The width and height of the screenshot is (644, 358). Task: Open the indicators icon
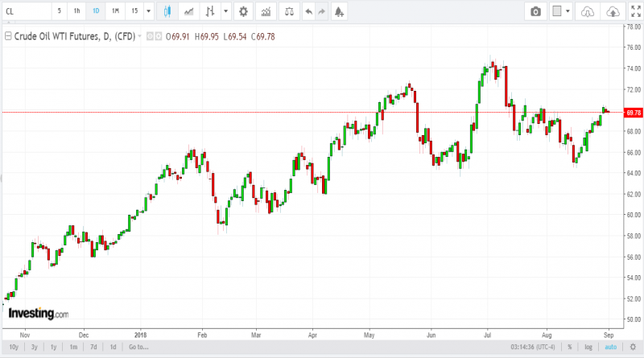[266, 11]
